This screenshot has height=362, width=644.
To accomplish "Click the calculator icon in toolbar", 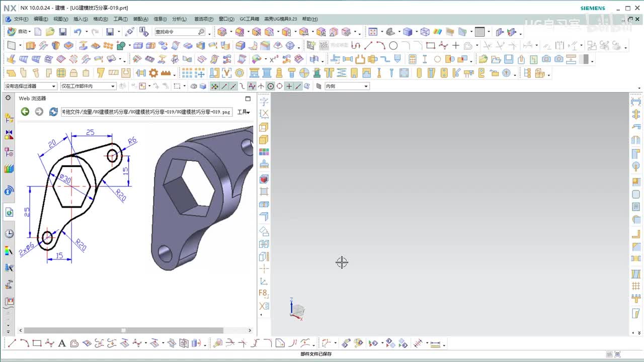I will (x=413, y=59).
